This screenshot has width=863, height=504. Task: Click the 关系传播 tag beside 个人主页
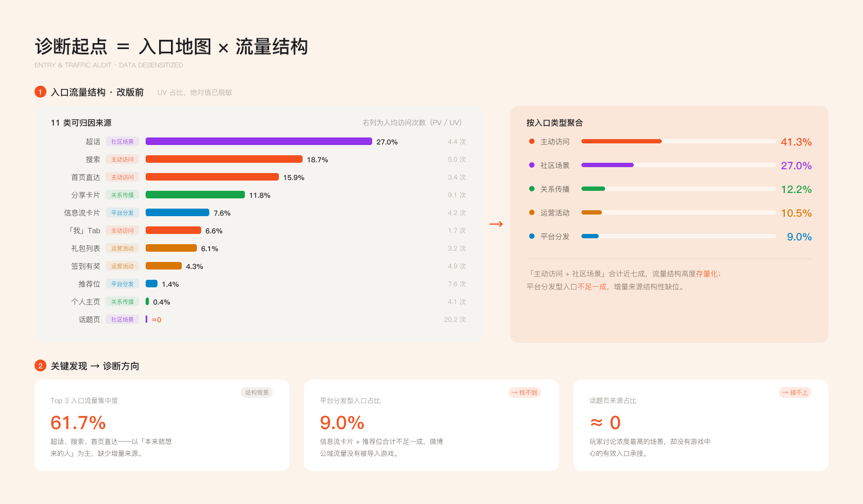tap(122, 301)
